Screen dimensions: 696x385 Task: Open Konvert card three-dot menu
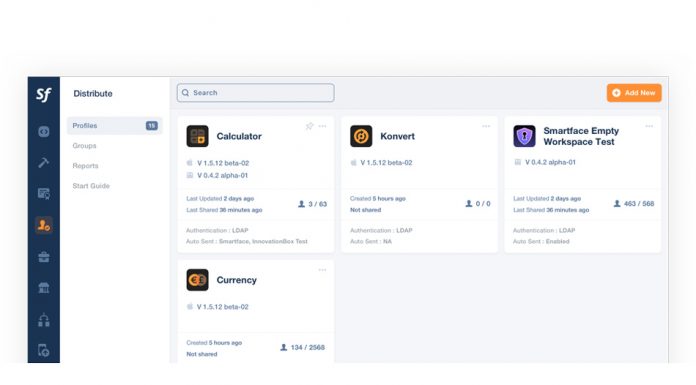(486, 126)
